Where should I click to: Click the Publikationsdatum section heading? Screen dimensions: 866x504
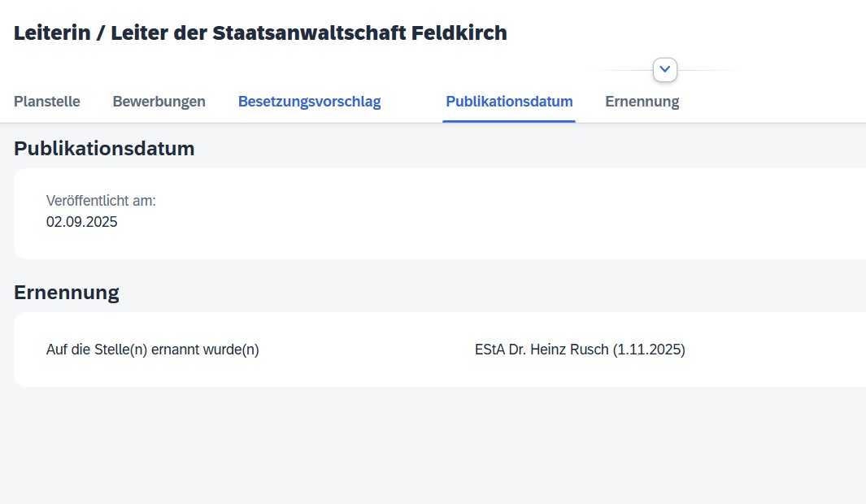click(x=104, y=149)
